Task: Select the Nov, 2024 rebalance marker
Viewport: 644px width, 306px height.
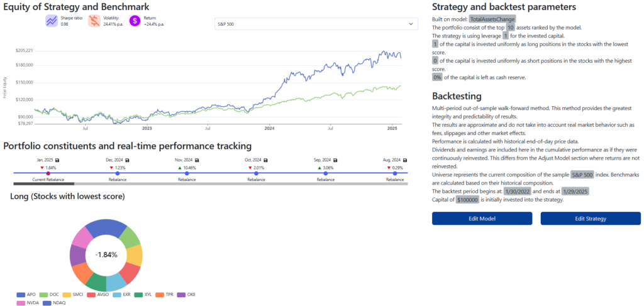Action: [187, 173]
